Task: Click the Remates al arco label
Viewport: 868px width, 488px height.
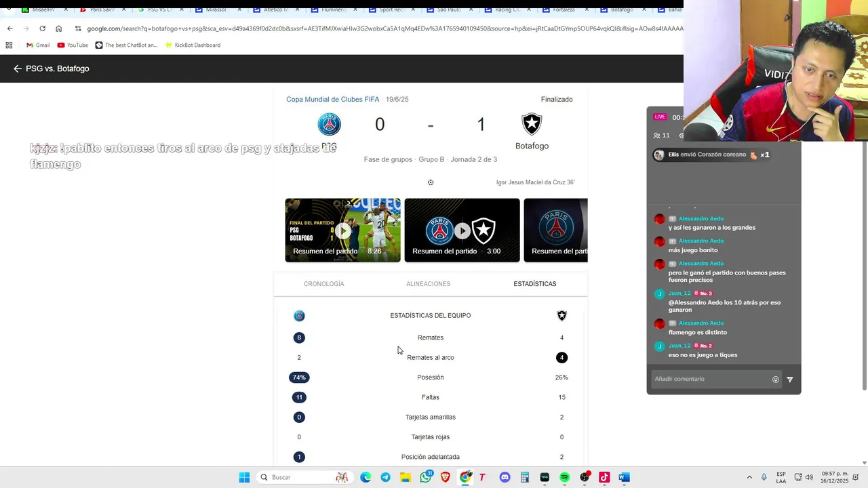Action: pos(431,357)
